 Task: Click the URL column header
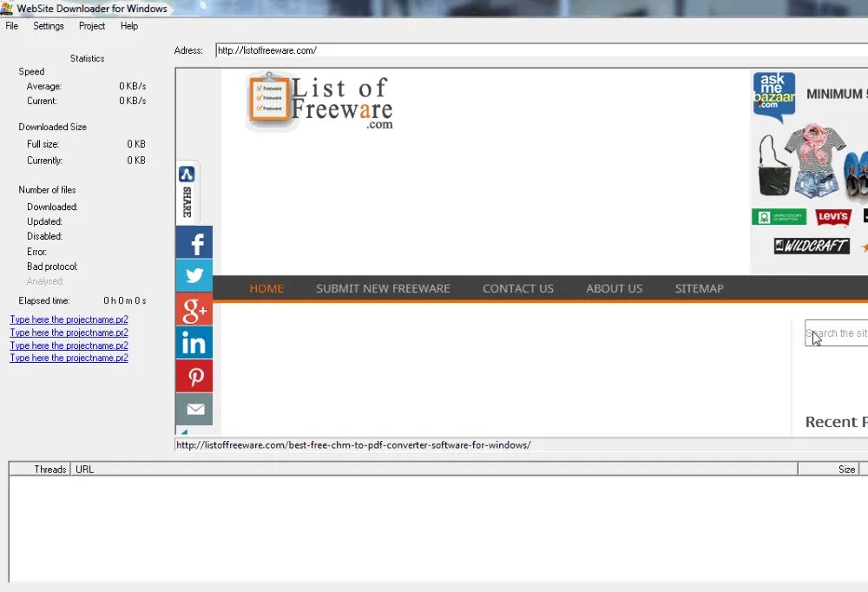pyautogui.click(x=434, y=469)
